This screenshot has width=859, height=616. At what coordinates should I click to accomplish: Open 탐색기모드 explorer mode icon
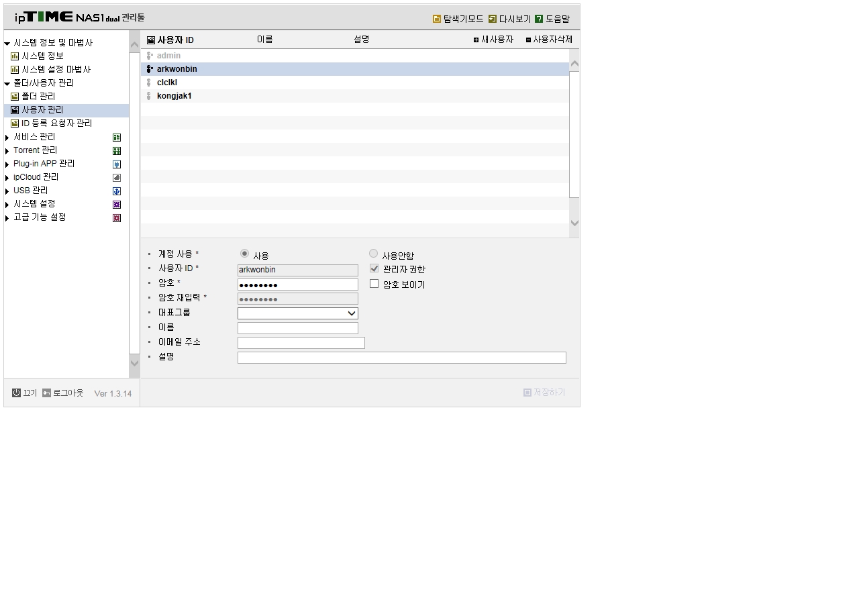pyautogui.click(x=437, y=19)
